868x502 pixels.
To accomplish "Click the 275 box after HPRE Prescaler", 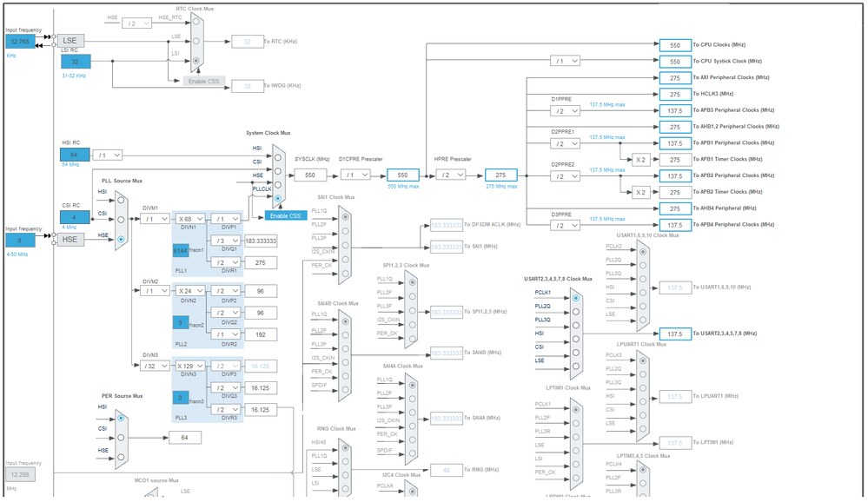I will 501,175.
